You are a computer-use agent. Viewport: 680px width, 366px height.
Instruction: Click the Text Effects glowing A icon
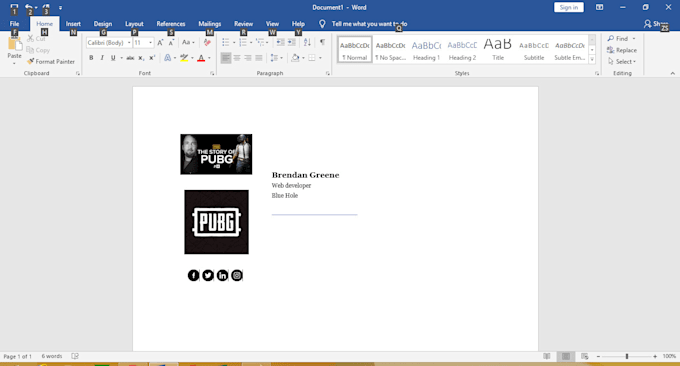(167, 58)
